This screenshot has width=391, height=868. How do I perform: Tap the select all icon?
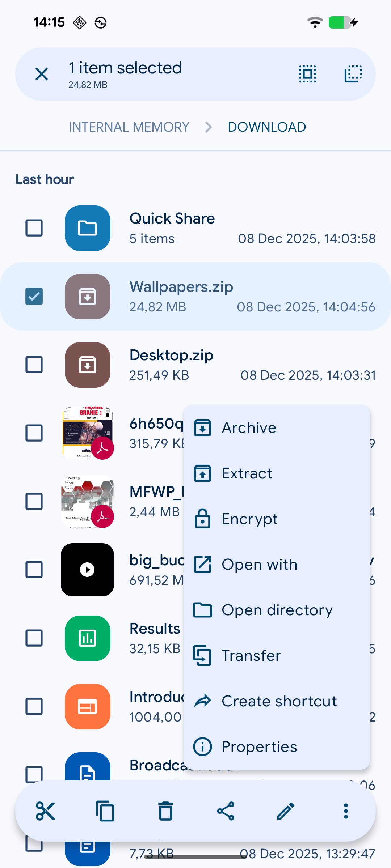pyautogui.click(x=307, y=74)
